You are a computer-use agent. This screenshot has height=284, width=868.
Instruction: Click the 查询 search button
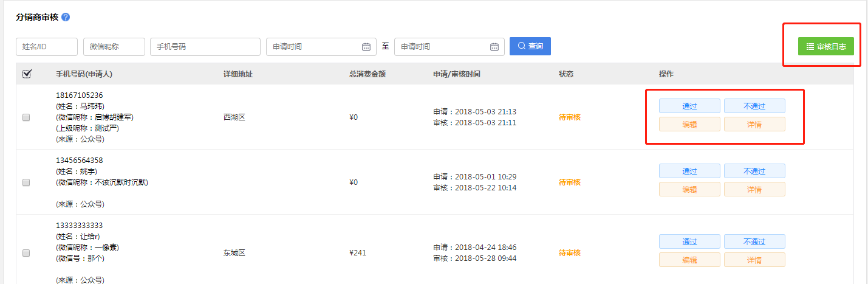[530, 46]
